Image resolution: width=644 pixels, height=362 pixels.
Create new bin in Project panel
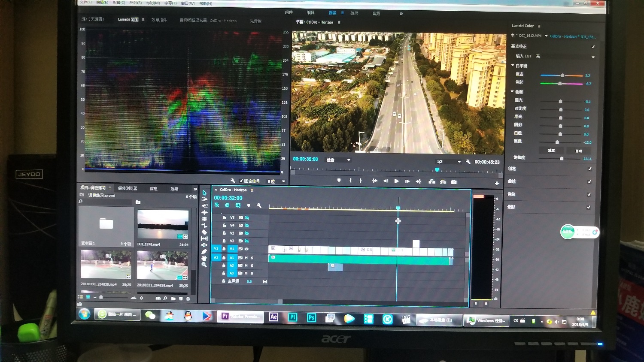coord(173,298)
